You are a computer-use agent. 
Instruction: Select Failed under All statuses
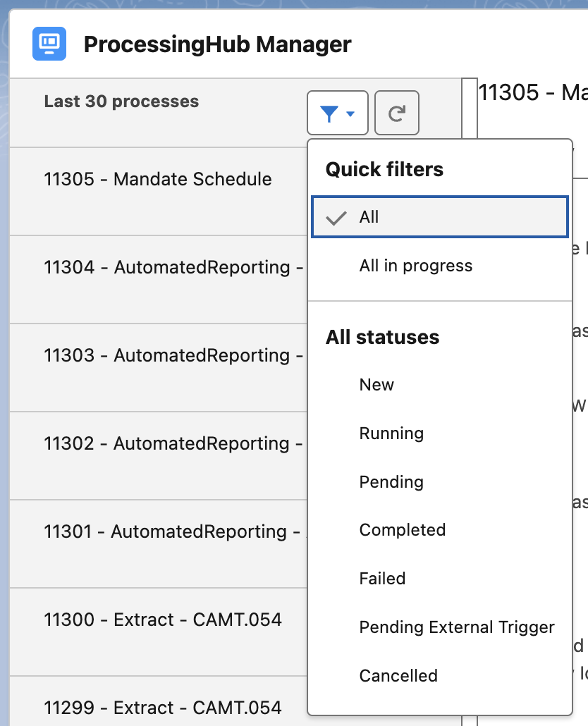point(382,578)
